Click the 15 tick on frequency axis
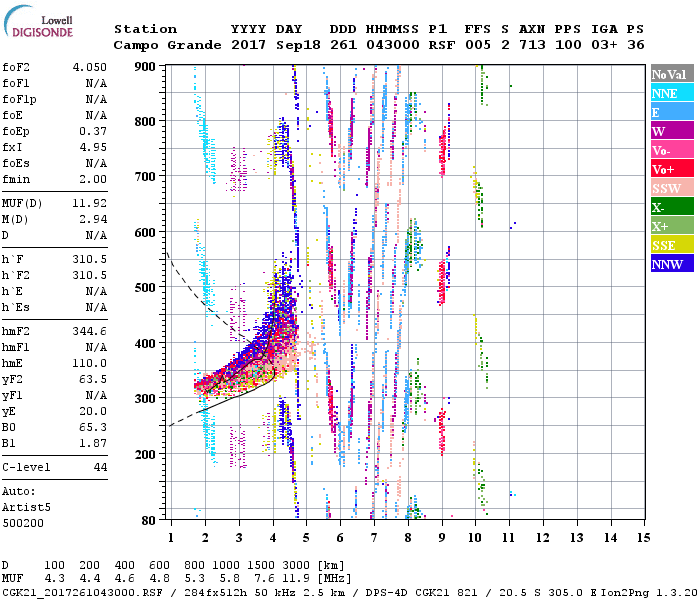 coord(643,537)
